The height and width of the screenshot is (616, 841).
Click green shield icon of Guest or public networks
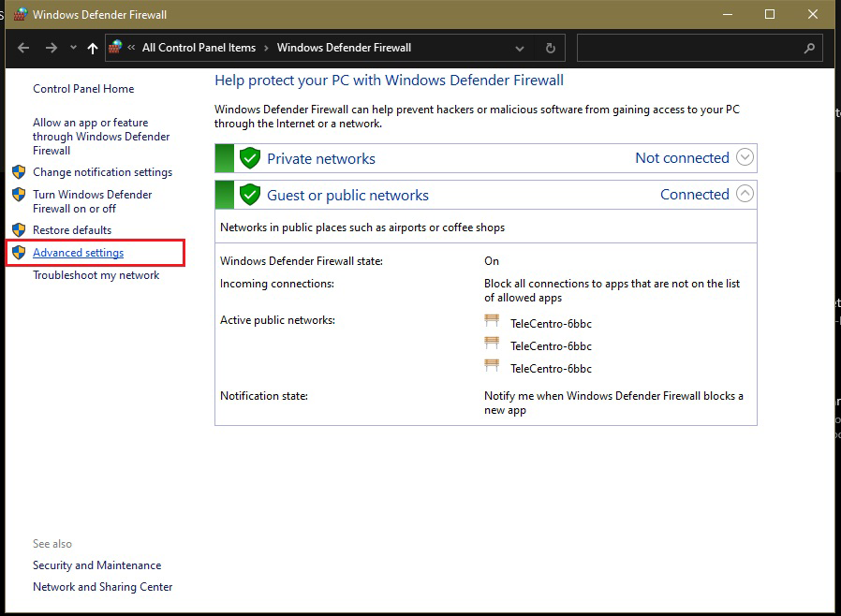coord(250,195)
